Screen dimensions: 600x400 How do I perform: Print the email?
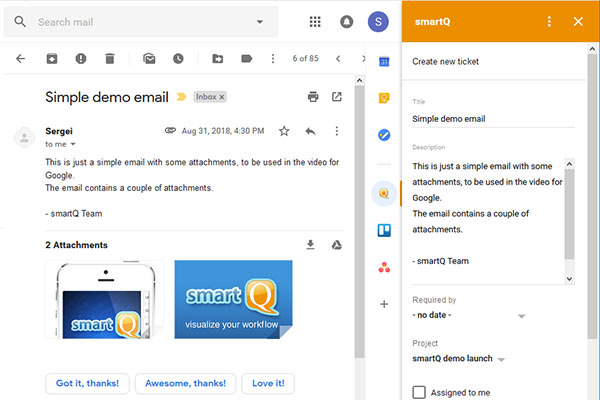(313, 97)
